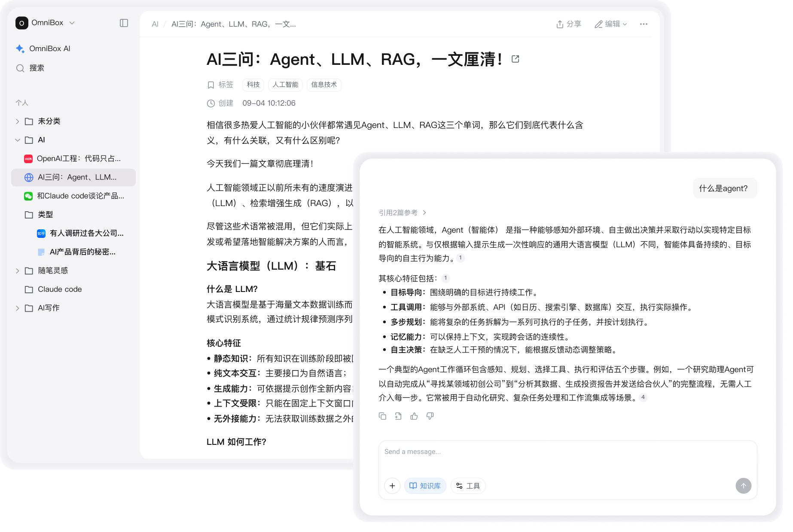793x532 pixels.
Task: Click the send message arrow button
Action: click(x=743, y=486)
